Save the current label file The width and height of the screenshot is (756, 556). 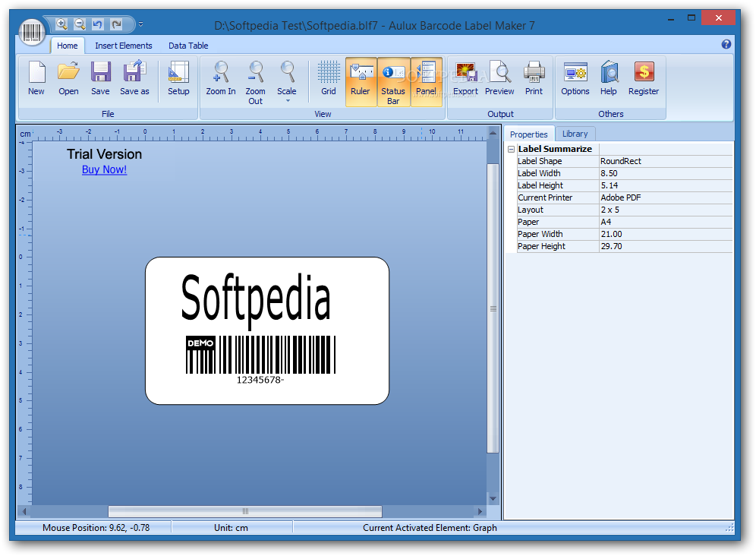coord(100,79)
